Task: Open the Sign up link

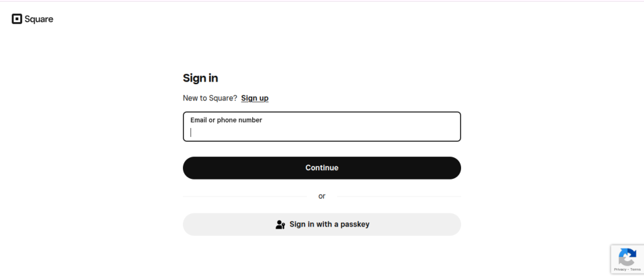Action: (255, 98)
